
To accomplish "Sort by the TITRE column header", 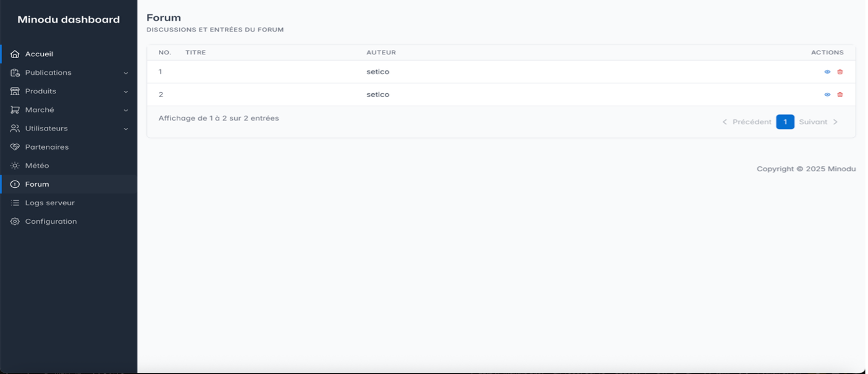I will click(196, 53).
